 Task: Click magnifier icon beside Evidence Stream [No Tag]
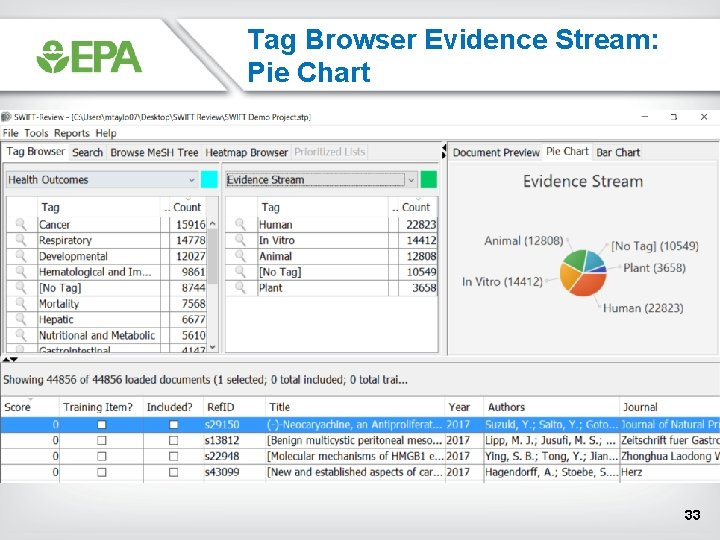pyautogui.click(x=240, y=271)
